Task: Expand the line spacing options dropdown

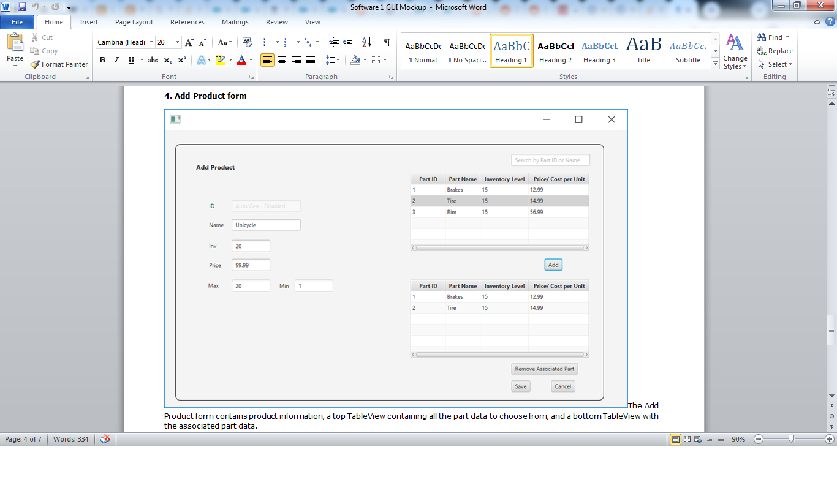Action: 338,59
